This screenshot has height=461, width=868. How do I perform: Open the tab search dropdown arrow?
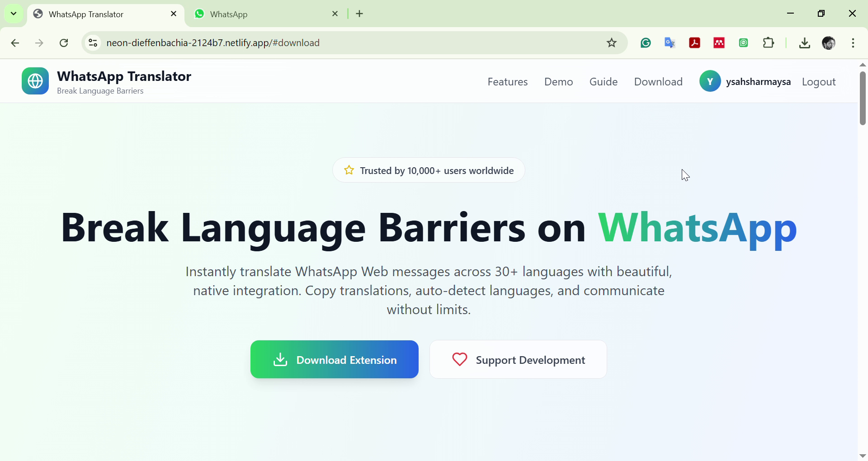[x=14, y=14]
